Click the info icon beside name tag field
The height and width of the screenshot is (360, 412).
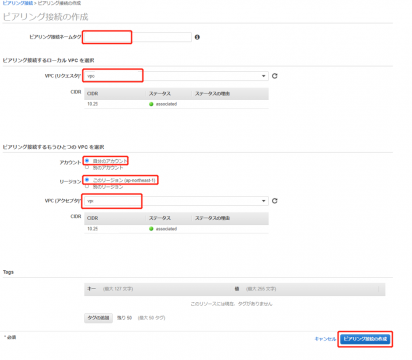coord(197,37)
